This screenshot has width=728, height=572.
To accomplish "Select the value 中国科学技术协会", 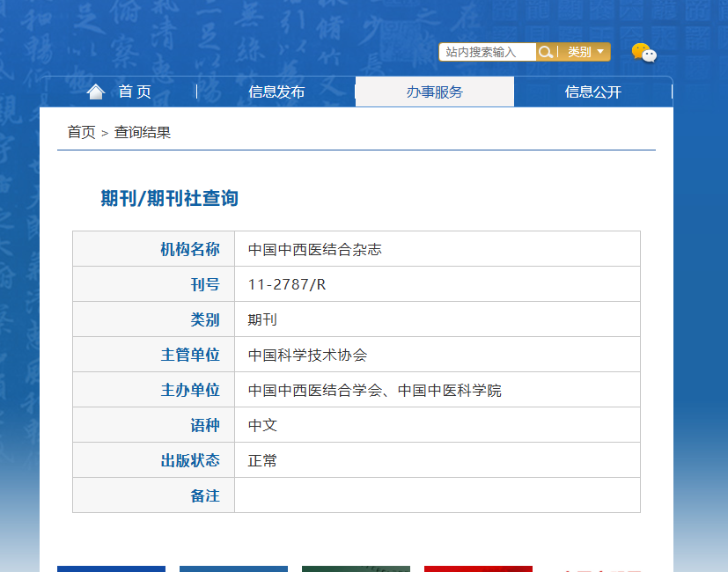I will point(307,356).
